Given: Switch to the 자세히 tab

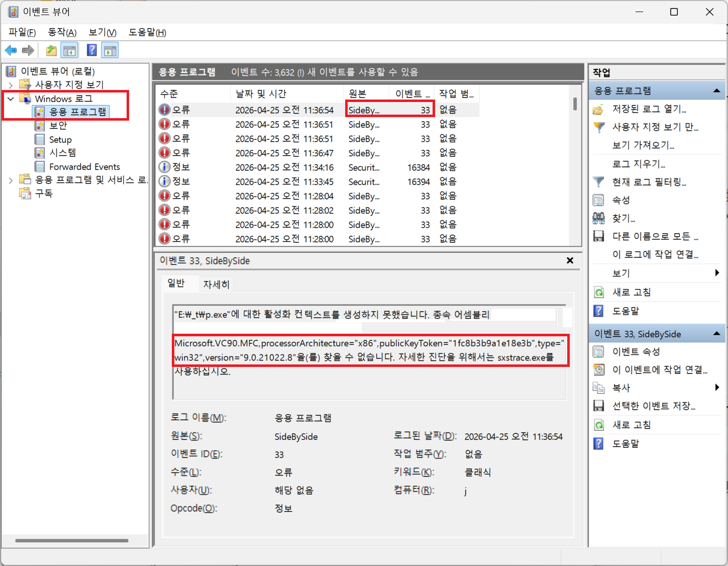Looking at the screenshot, I should (216, 285).
